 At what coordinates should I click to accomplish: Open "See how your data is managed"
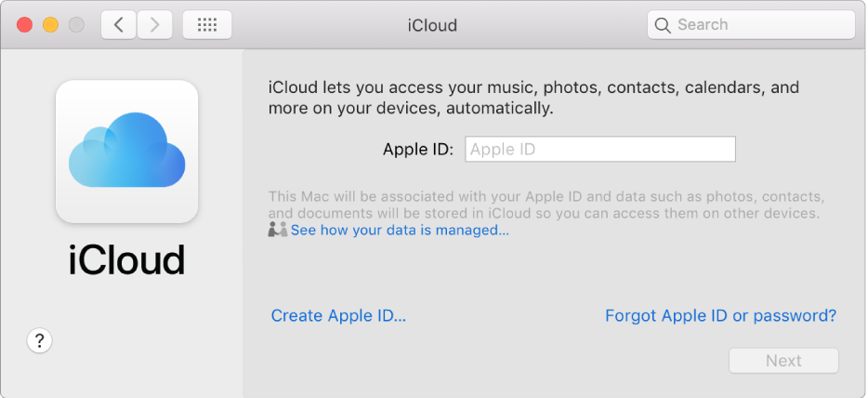click(x=400, y=231)
